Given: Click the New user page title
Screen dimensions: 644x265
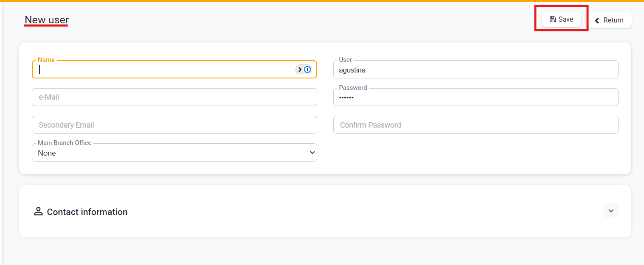Looking at the screenshot, I should click(x=47, y=20).
